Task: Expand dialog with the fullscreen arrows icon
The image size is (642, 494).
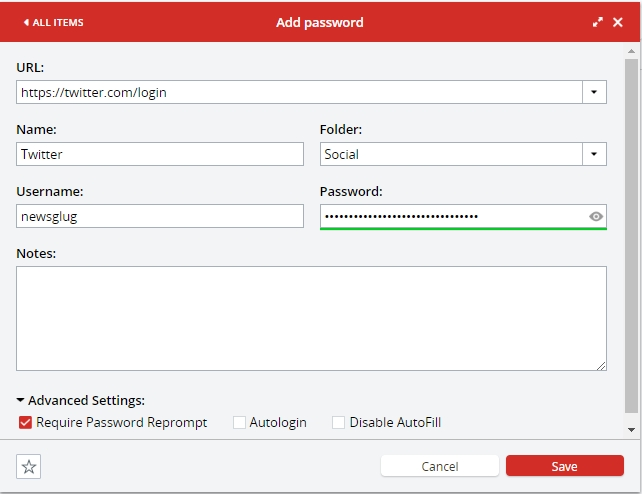Action: (598, 22)
